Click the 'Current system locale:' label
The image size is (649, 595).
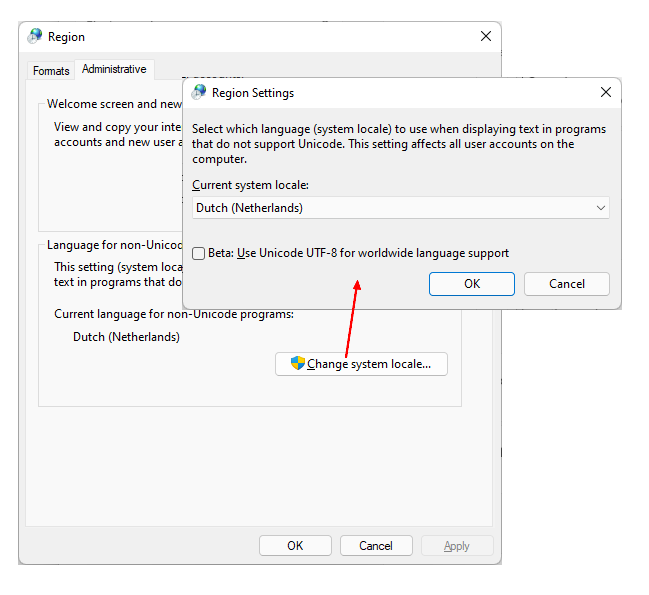(x=250, y=185)
